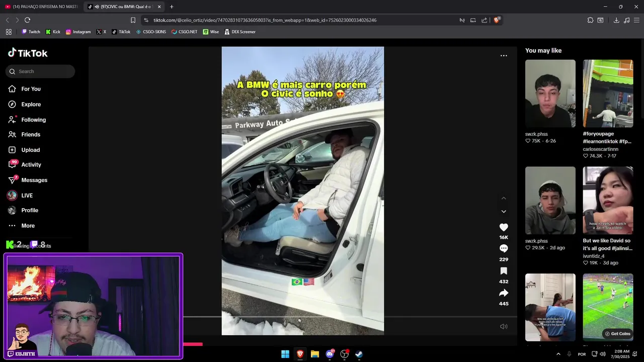Click the Get Coins button
The width and height of the screenshot is (644, 362).
click(617, 334)
